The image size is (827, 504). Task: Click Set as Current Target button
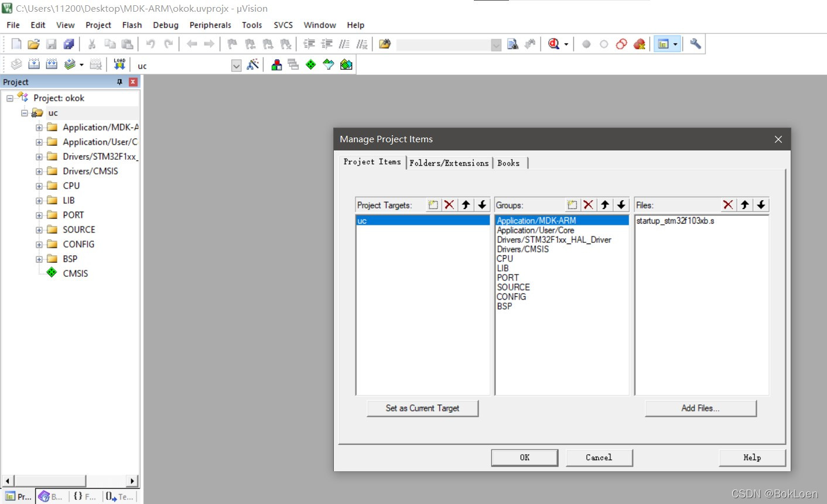(x=422, y=409)
